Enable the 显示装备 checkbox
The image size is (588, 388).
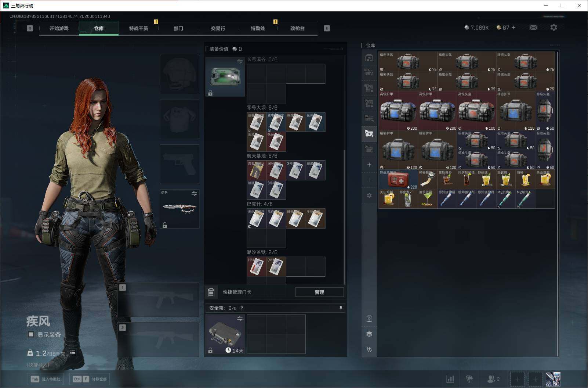31,334
